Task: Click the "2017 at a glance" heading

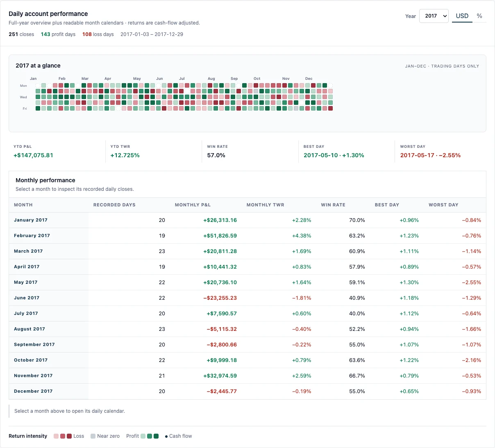Action: pos(38,66)
